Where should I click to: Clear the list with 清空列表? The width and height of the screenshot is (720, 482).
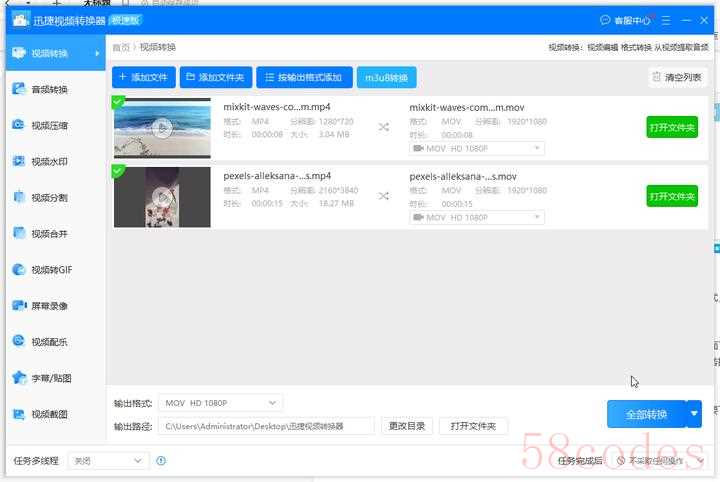pos(677,77)
